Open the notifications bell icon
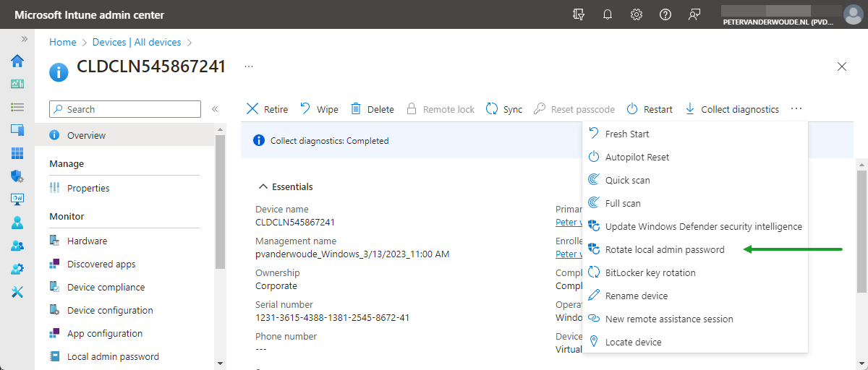 click(608, 14)
